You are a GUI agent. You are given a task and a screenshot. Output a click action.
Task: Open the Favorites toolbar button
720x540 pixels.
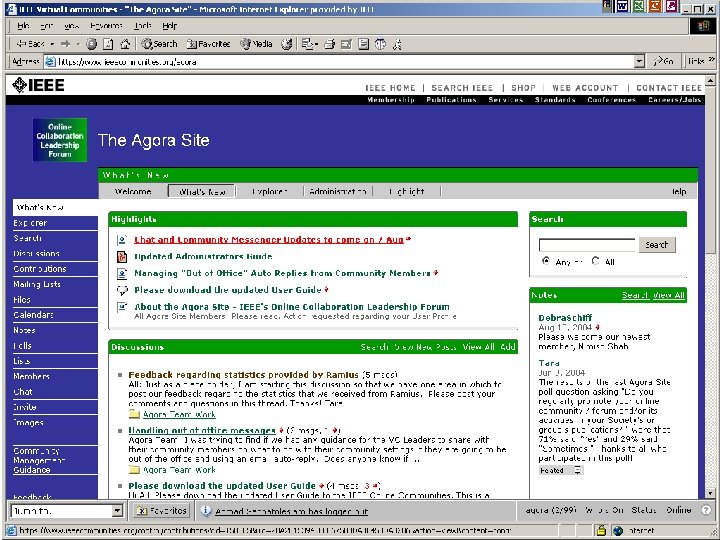click(x=208, y=44)
